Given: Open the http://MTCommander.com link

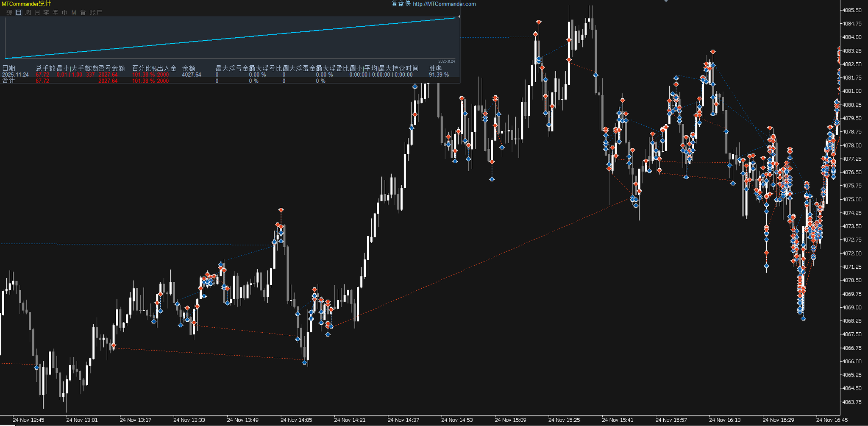Looking at the screenshot, I should point(444,4).
